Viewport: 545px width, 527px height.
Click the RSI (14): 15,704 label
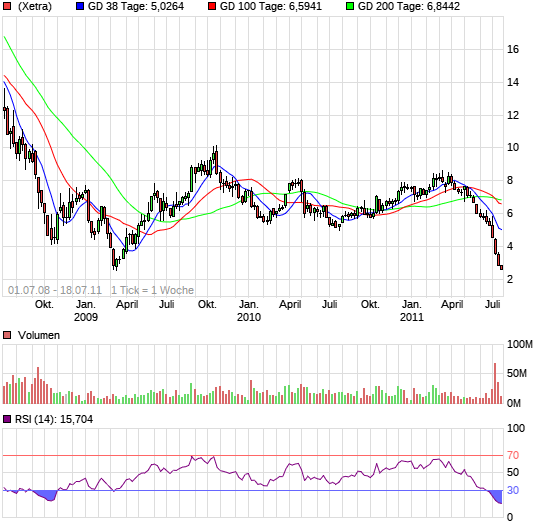tap(54, 420)
